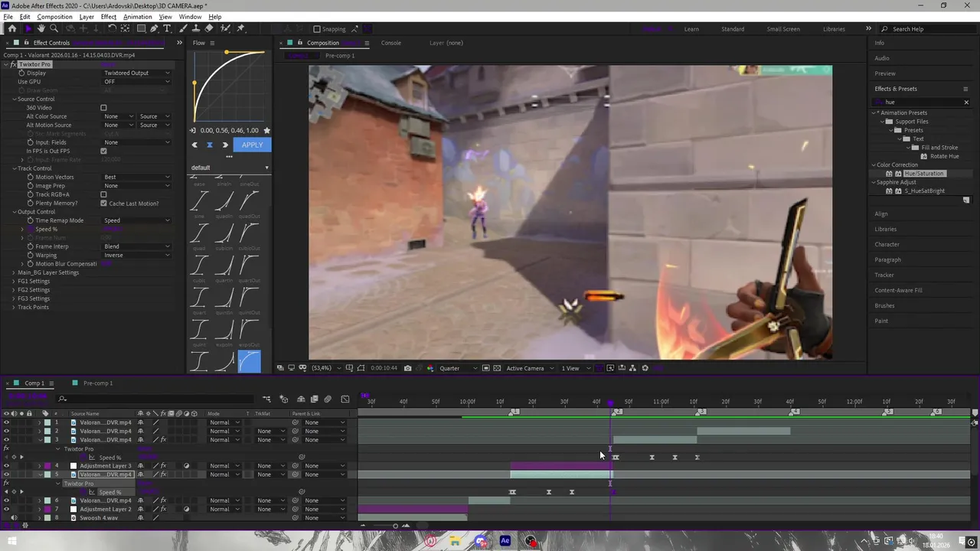Open the Frame Interp Blend dropdown
Viewport: 980px width, 551px height.
pos(137,246)
